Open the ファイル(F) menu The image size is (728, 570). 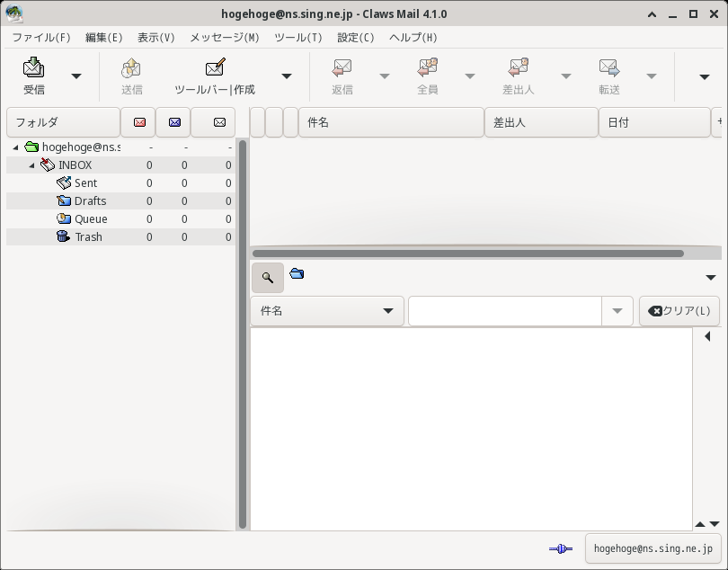coord(40,38)
